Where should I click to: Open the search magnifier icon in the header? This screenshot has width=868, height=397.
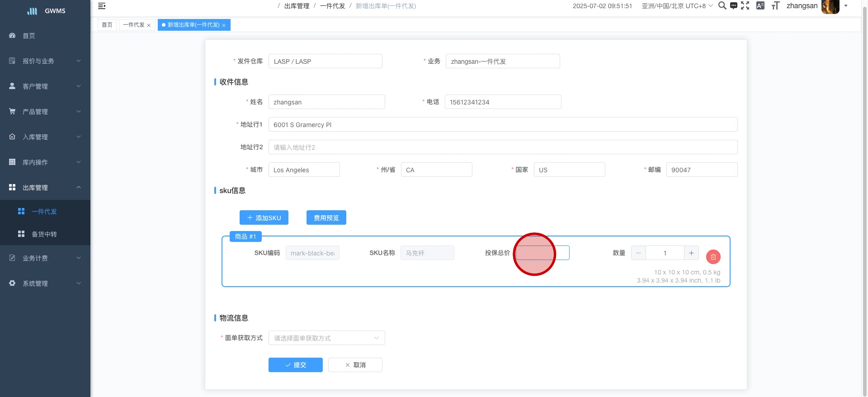(722, 6)
